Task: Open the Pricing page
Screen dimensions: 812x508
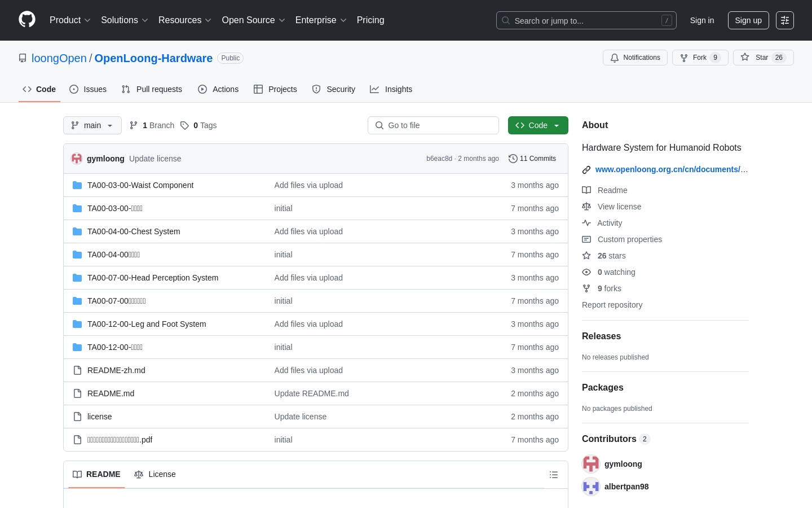Action: point(370,20)
